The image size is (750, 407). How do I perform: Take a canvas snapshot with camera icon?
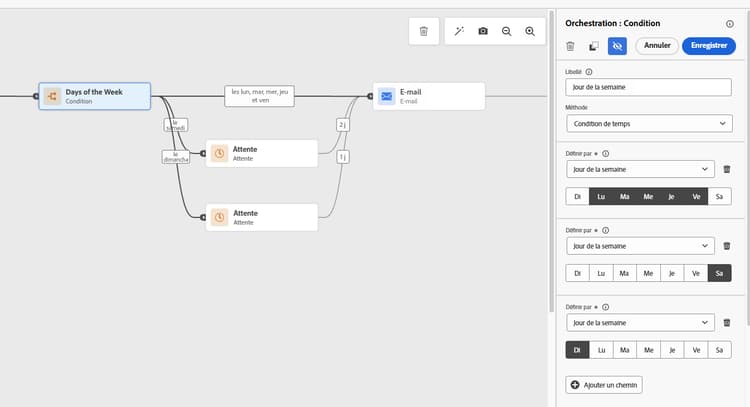[x=483, y=31]
